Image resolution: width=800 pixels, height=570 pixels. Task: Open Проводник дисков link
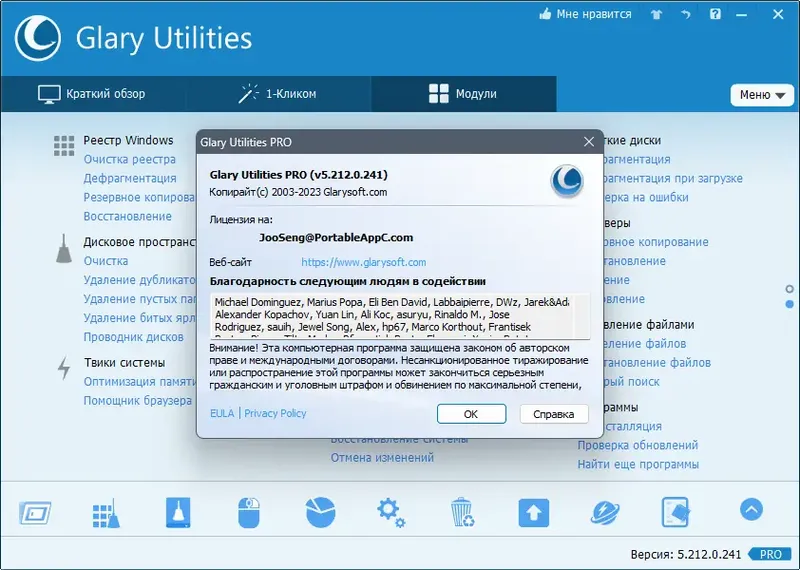tap(134, 337)
